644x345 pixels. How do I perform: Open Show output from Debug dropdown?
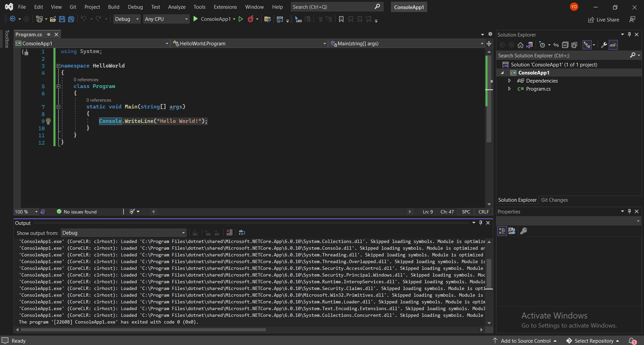(123, 233)
